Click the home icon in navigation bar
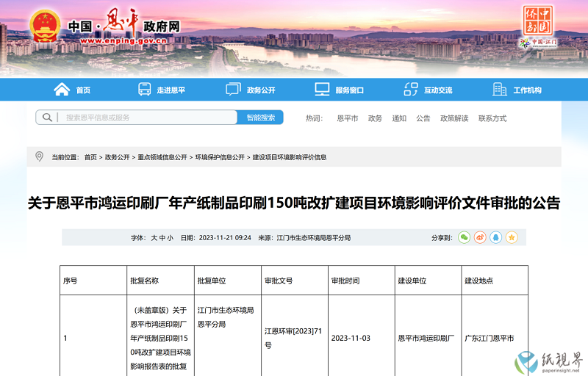 (x=62, y=90)
